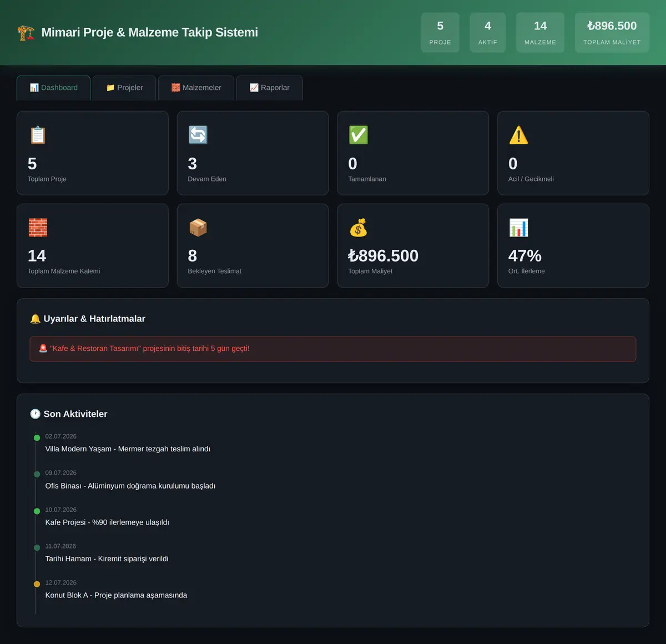
Task: Click the red siren icon in the alert
Action: pos(43,349)
